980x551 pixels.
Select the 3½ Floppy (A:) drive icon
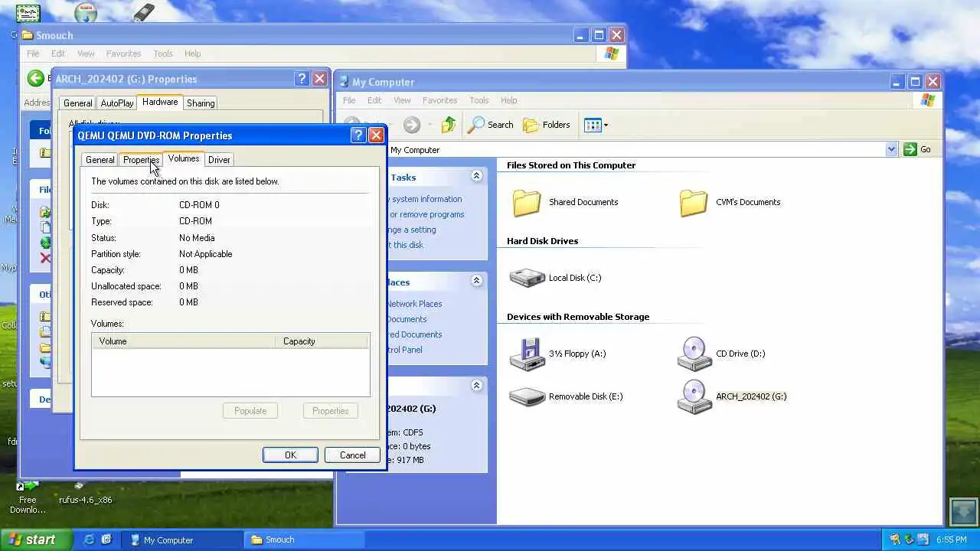coord(528,354)
